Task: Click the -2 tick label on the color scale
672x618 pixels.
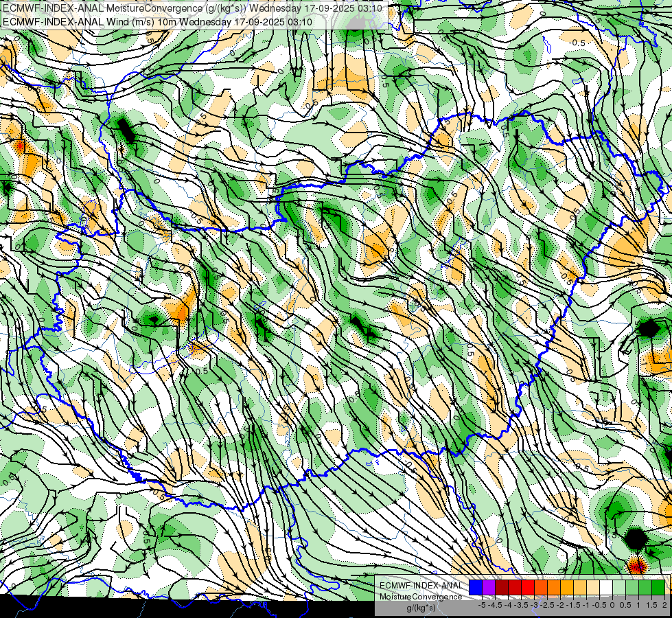Action: 560,605
